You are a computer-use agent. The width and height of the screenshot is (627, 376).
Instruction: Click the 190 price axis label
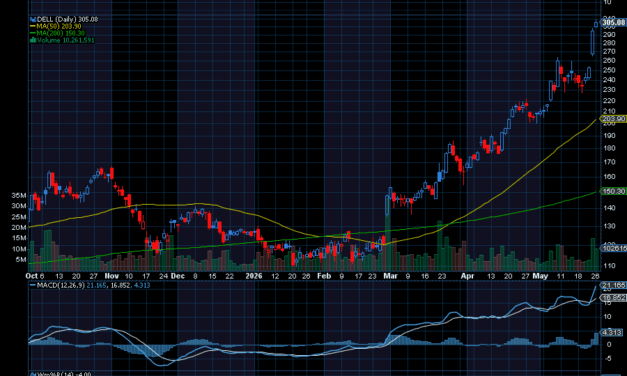609,135
